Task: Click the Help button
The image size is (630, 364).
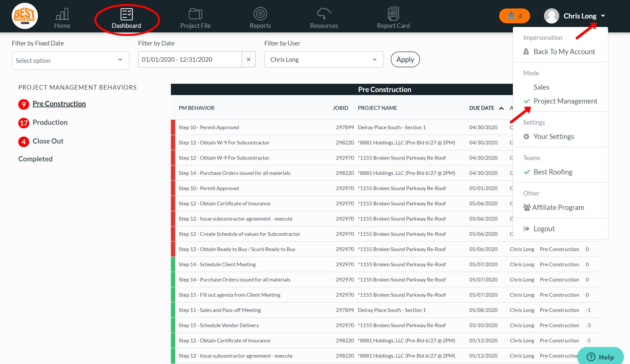Action: pos(601,356)
